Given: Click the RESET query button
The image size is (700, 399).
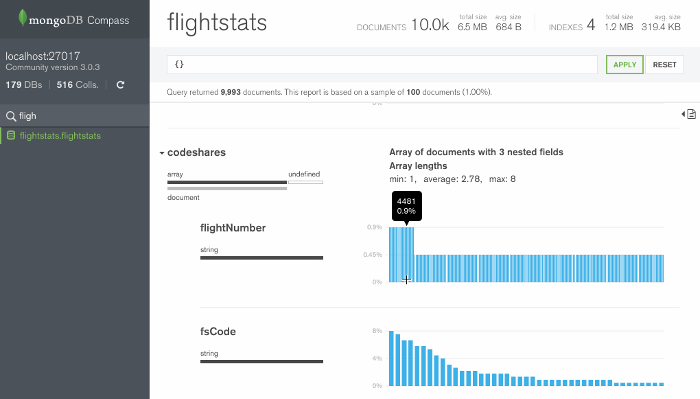Looking at the screenshot, I should [x=664, y=65].
